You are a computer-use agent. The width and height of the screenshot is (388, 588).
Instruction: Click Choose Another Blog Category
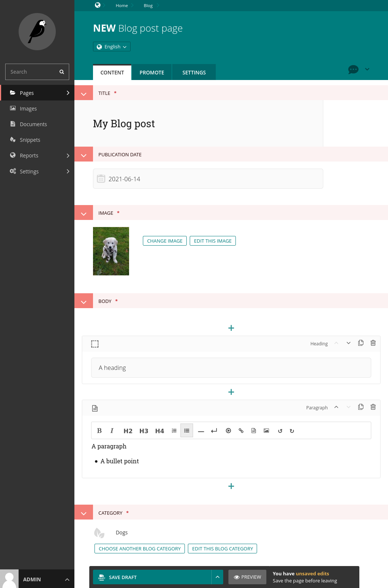[140, 549]
